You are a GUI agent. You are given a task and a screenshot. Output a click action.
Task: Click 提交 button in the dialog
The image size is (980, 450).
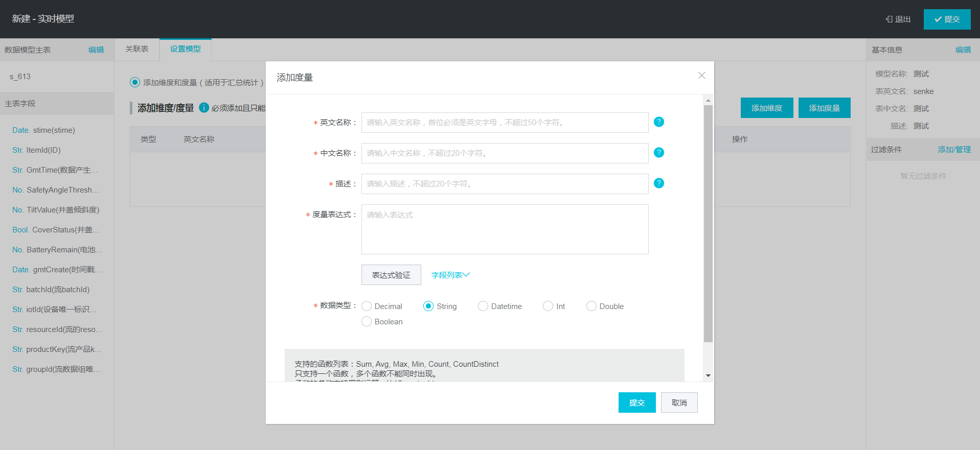coord(637,403)
